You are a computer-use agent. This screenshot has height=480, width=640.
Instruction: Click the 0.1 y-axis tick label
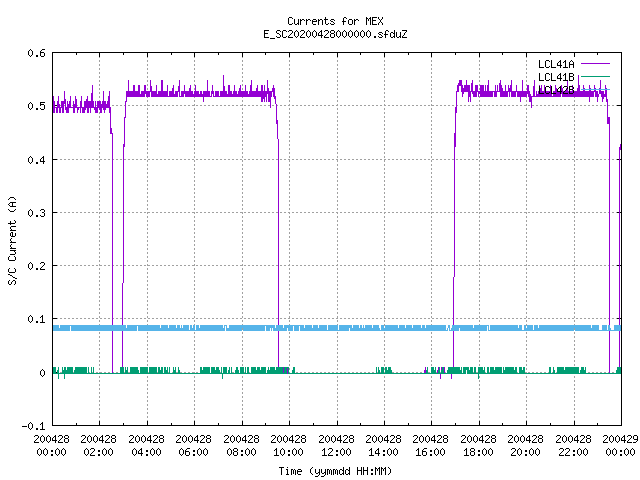click(x=36, y=319)
